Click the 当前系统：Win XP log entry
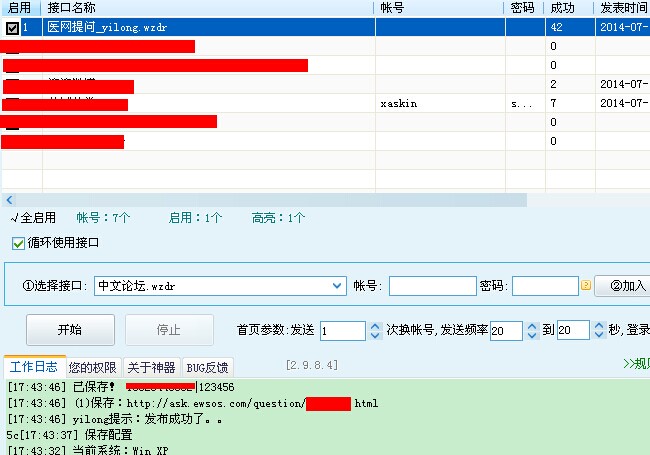Screen dimensions: 650x455 (x=88, y=450)
